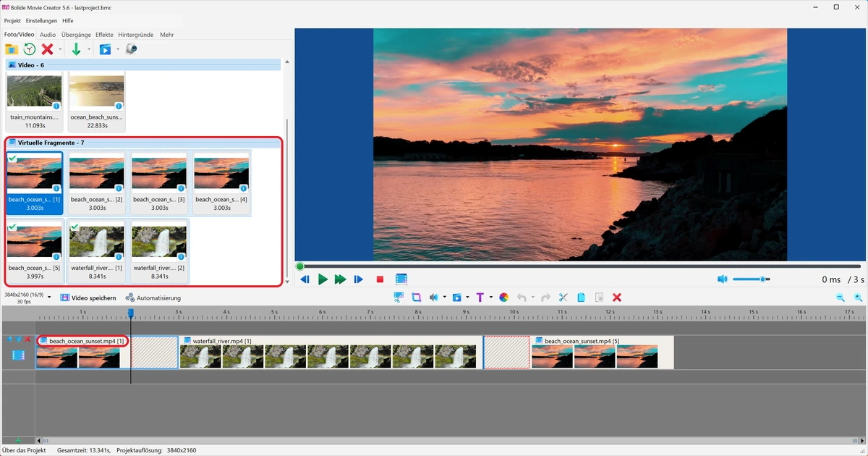This screenshot has height=456, width=868.
Task: Open the Mehr tab
Action: 167,34
